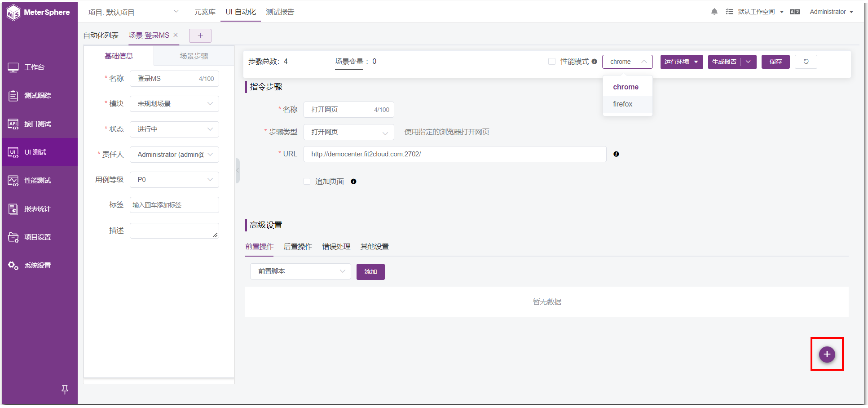Image resolution: width=868 pixels, height=408 pixels.
Task: Open the 场景步骤 tab
Action: [194, 56]
